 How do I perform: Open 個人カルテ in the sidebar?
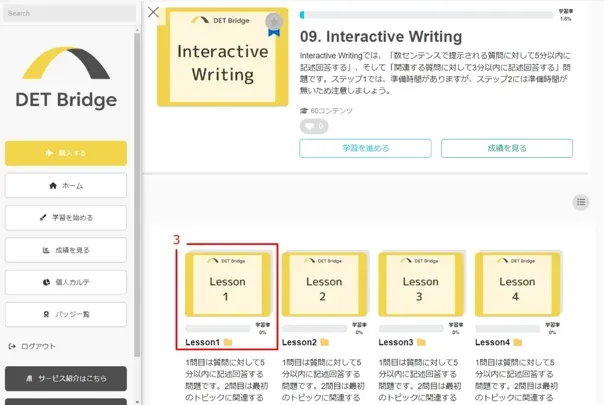point(66,282)
